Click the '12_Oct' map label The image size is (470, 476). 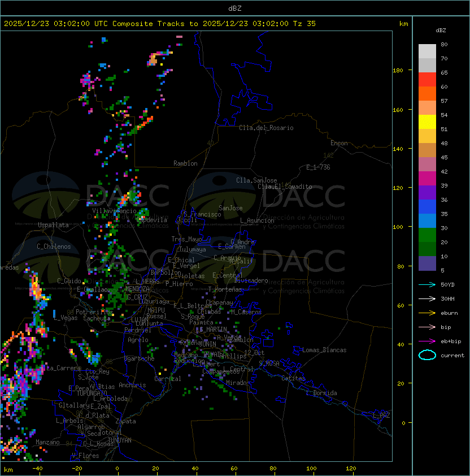[x=254, y=353]
